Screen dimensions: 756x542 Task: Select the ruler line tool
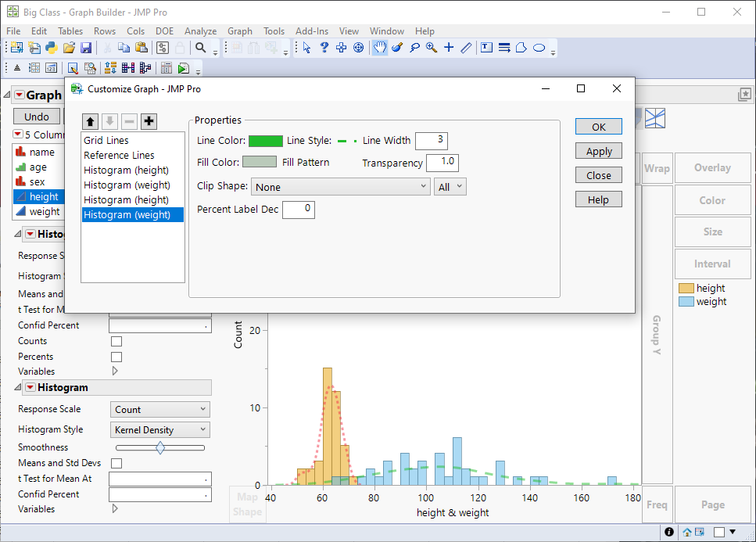coord(466,48)
